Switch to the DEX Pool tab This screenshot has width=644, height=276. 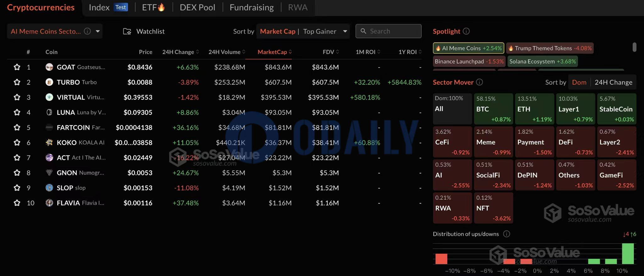point(197,7)
